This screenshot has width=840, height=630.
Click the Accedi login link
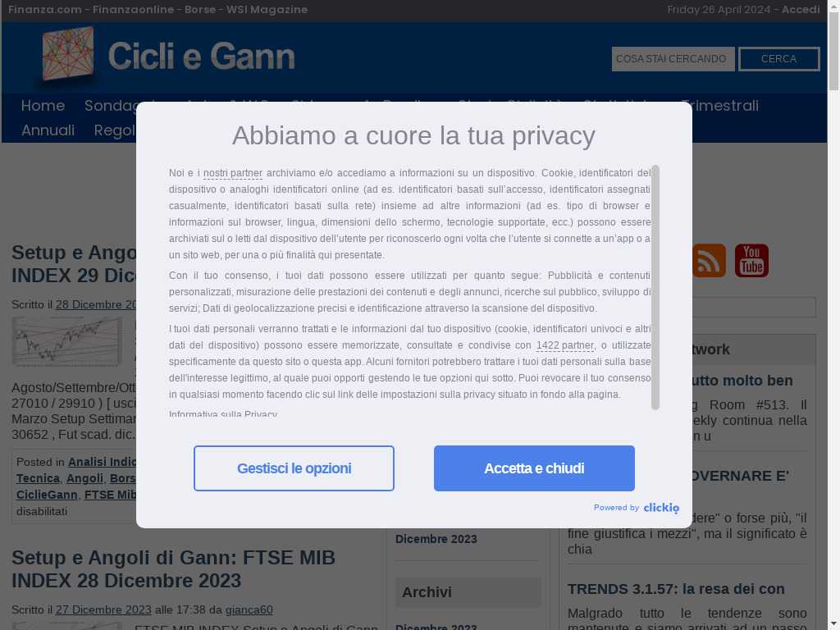click(x=801, y=10)
